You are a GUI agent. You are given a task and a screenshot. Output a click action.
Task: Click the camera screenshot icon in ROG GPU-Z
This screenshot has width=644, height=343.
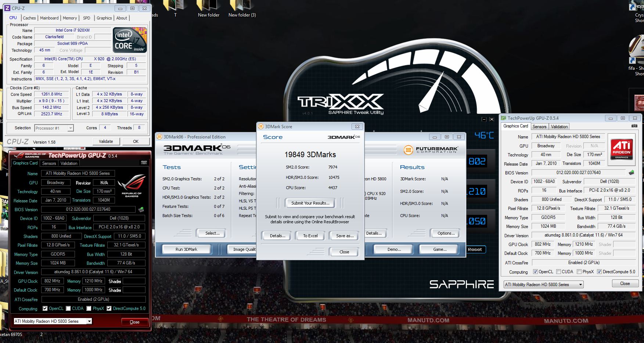coord(144,163)
